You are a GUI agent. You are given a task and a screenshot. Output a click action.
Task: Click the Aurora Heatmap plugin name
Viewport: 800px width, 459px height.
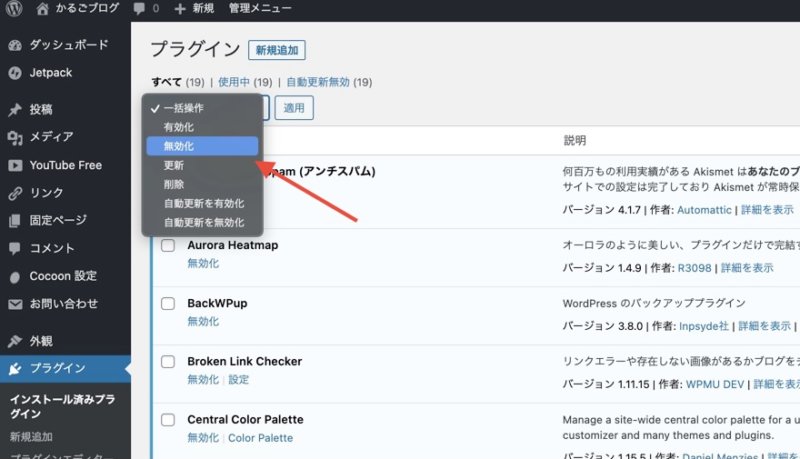(233, 245)
